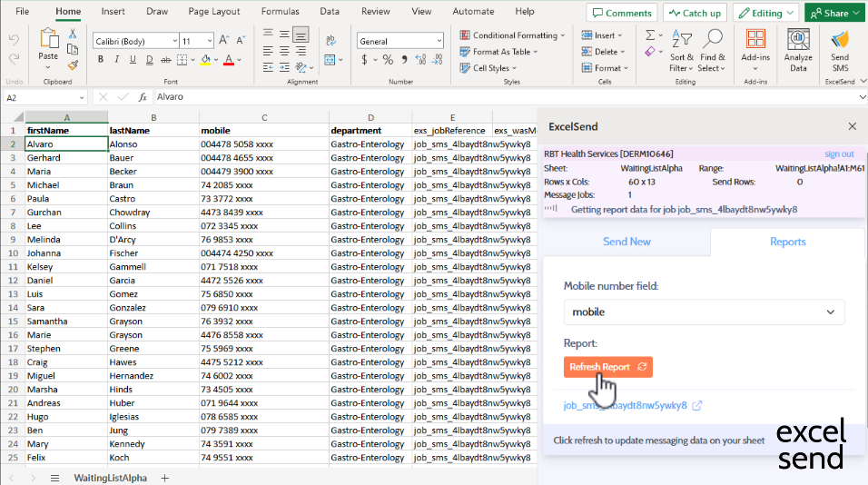Click the Undo arrow
This screenshot has height=485, width=868.
pyautogui.click(x=14, y=40)
